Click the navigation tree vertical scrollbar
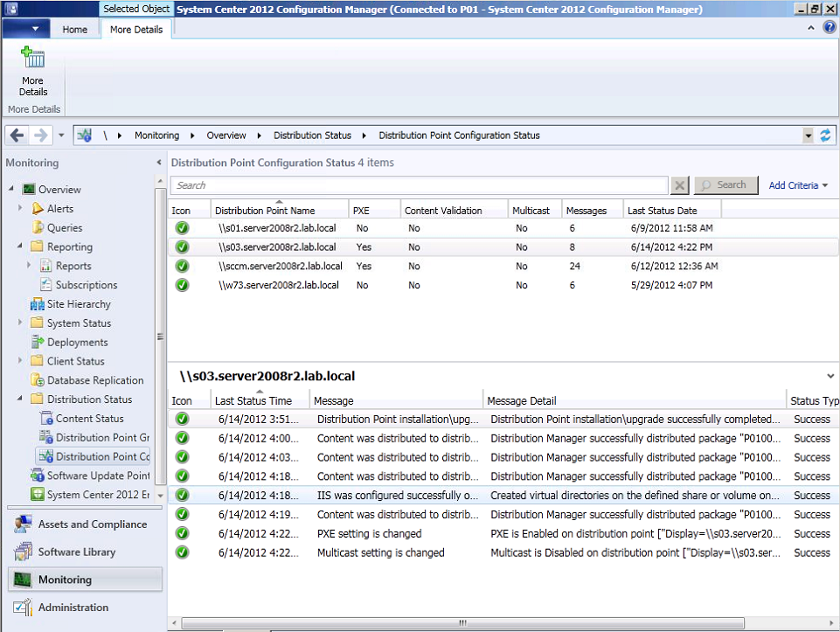The height and width of the screenshot is (632, 840). [160, 337]
